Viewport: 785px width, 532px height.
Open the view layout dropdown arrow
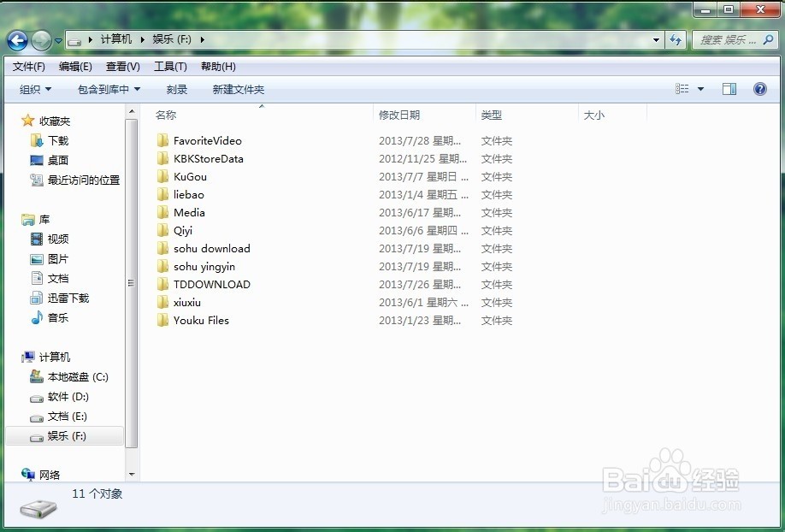click(699, 88)
